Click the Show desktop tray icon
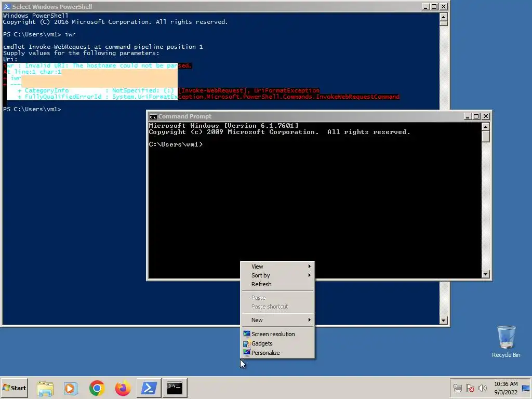The image size is (532, 399). [x=526, y=388]
